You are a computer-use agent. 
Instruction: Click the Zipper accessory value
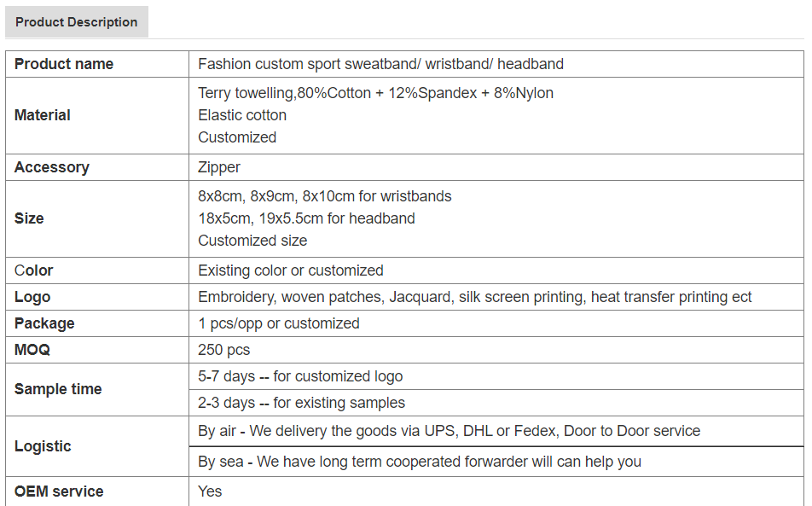(219, 167)
